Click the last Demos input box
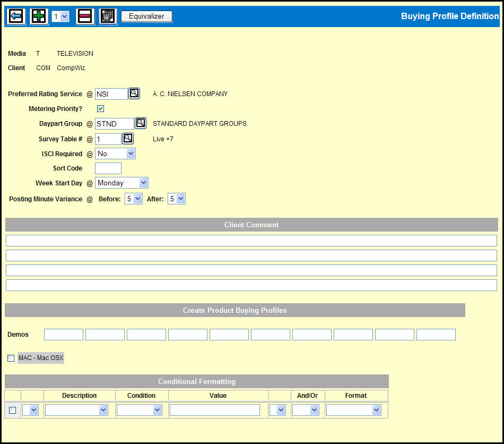 (436, 335)
